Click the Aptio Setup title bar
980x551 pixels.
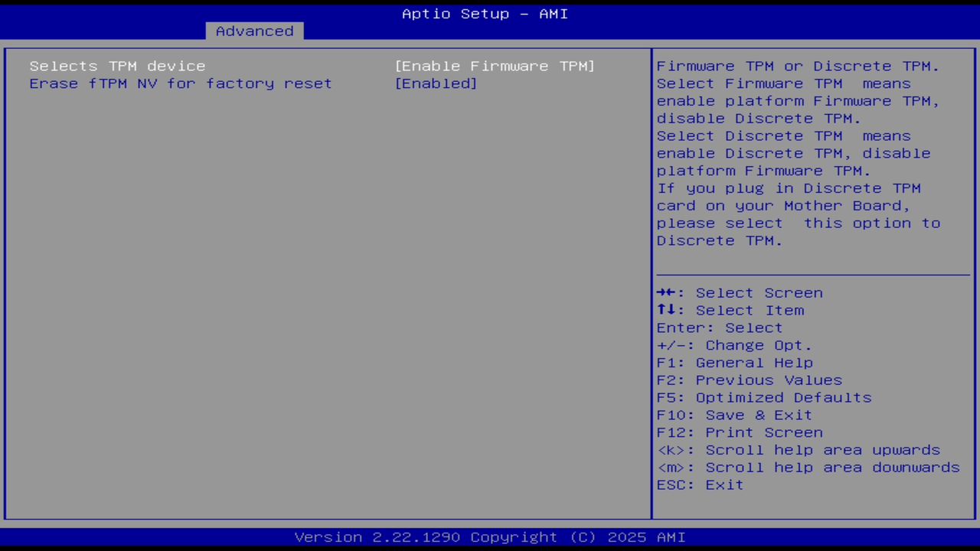pos(485,13)
